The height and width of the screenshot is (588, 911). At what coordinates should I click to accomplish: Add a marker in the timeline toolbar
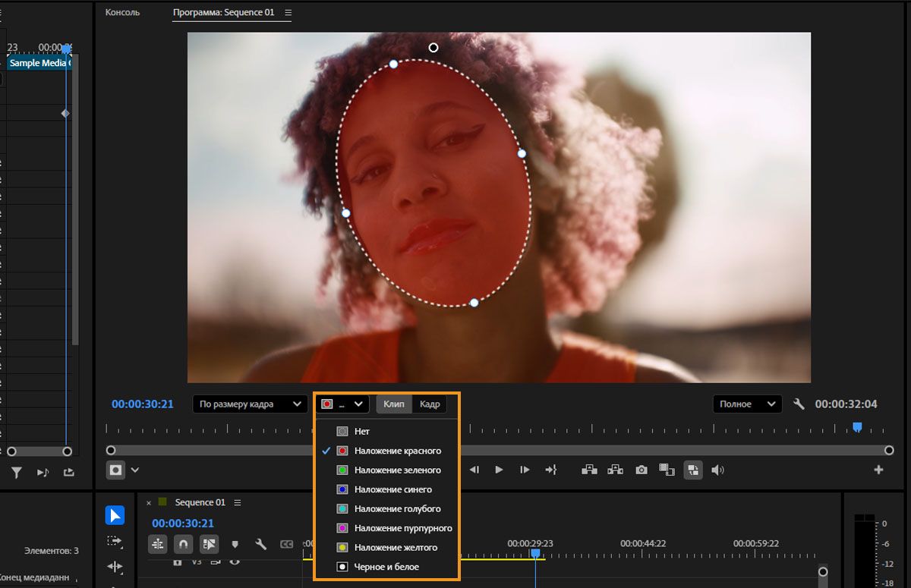[235, 544]
